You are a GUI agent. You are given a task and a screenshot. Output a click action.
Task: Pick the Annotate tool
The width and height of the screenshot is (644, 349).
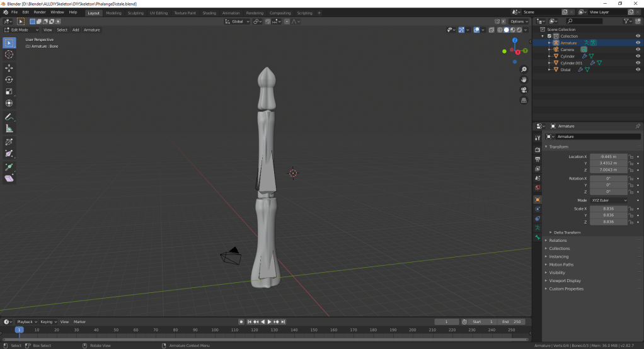[9, 117]
